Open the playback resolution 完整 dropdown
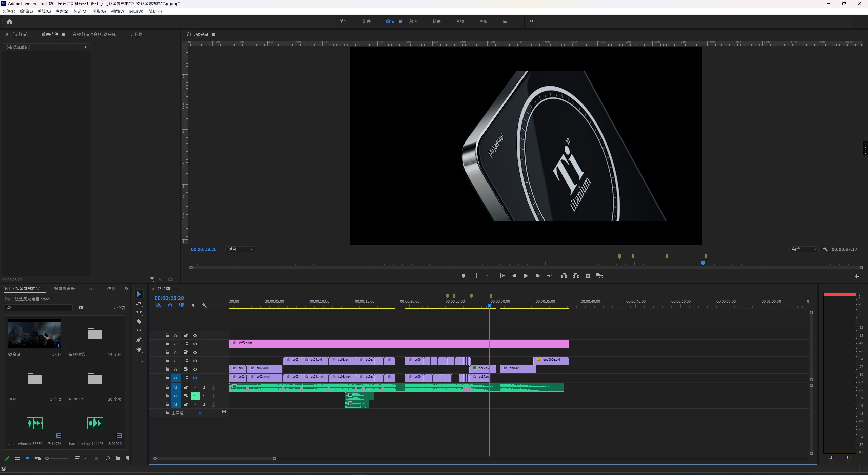Image resolution: width=868 pixels, height=475 pixels. pyautogui.click(x=804, y=249)
